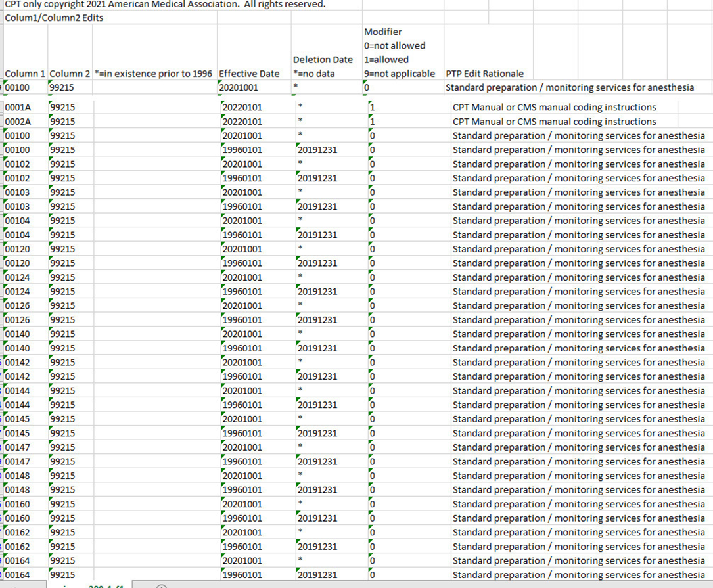Select modifier value 1 in 0002A row
713x588 pixels.
pos(373,122)
